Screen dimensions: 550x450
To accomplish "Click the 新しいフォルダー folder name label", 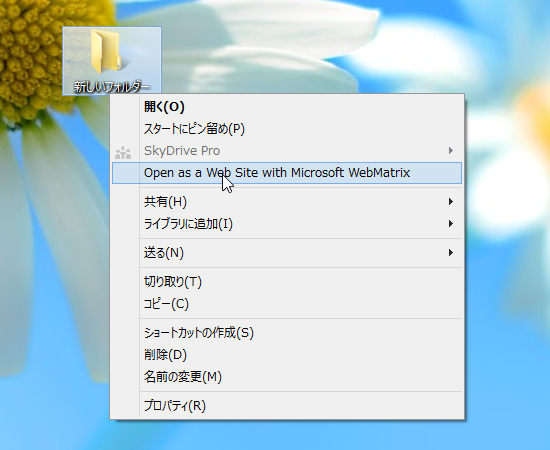I will coord(112,87).
